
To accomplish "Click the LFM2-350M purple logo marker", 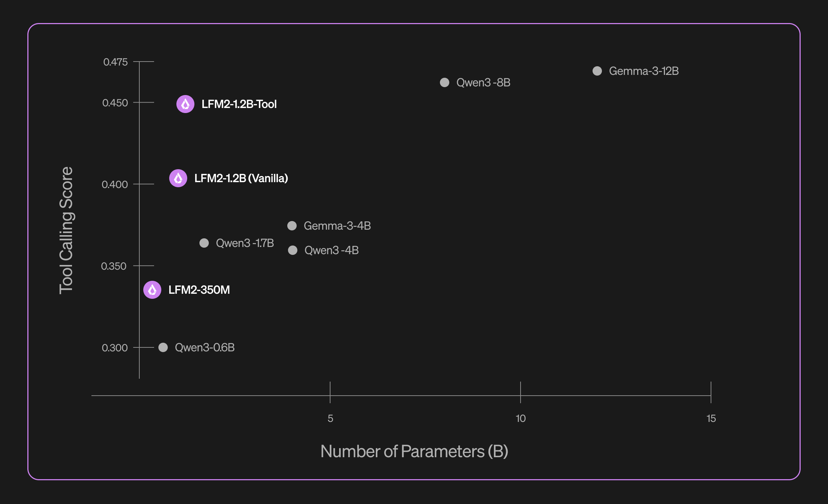I will (x=152, y=290).
